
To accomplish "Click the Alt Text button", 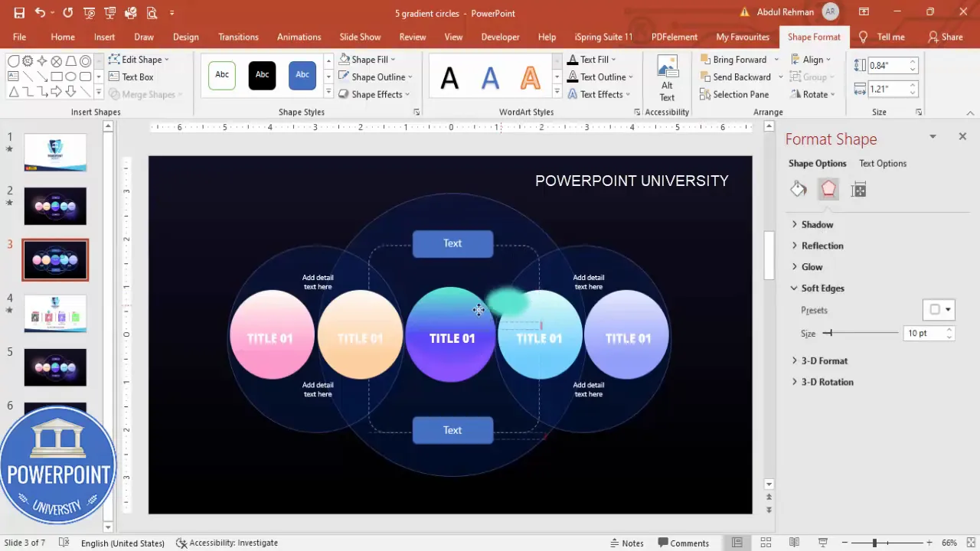I will (668, 77).
